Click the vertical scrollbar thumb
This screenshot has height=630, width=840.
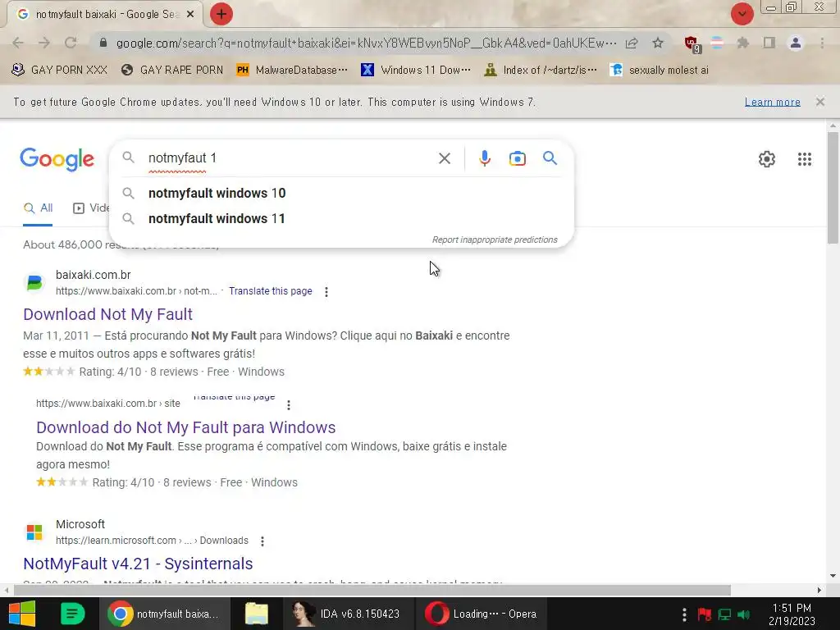pyautogui.click(x=833, y=188)
